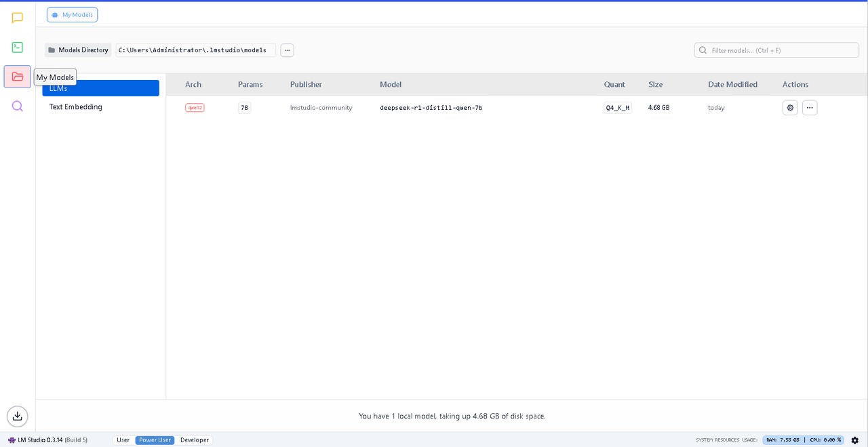Switch to User mode
This screenshot has height=447, width=868.
tap(123, 440)
